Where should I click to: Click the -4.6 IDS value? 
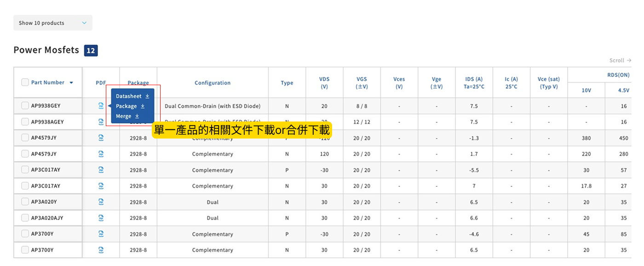tap(474, 234)
